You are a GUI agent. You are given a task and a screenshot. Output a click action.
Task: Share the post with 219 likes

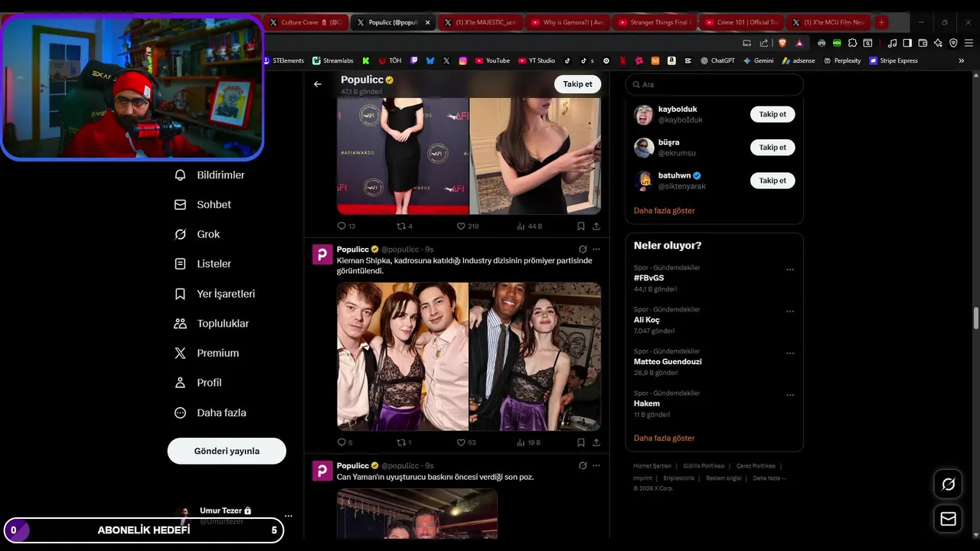(x=596, y=226)
